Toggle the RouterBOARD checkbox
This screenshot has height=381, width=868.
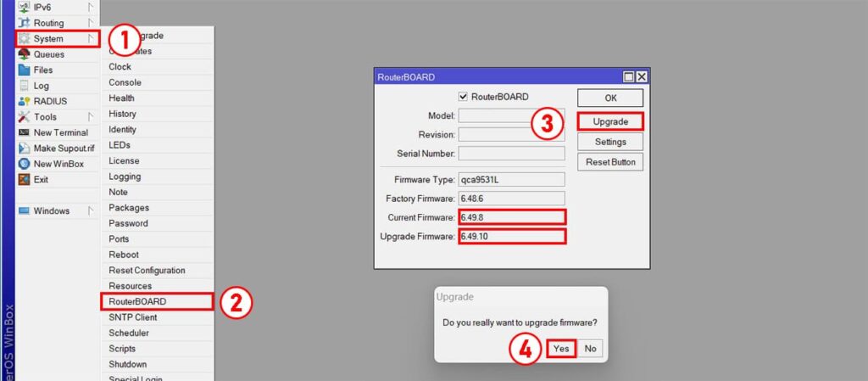(464, 97)
